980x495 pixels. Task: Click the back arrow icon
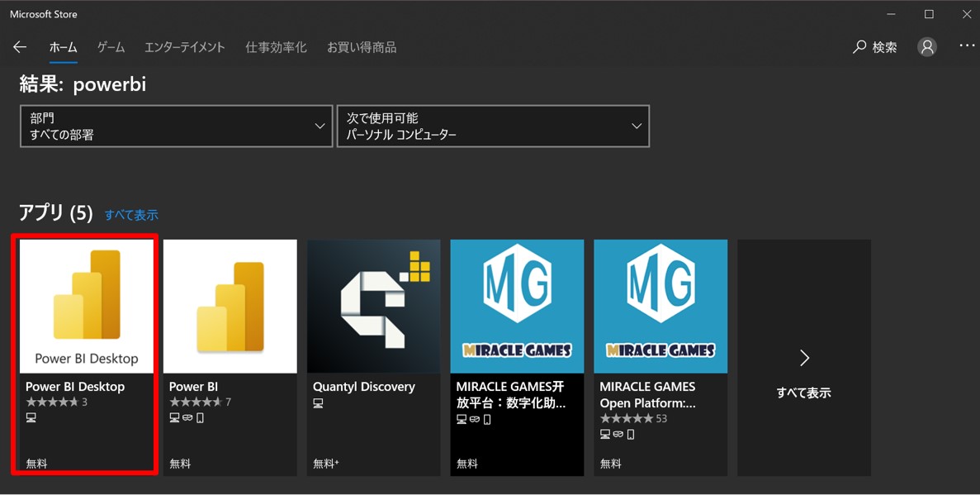pos(20,47)
